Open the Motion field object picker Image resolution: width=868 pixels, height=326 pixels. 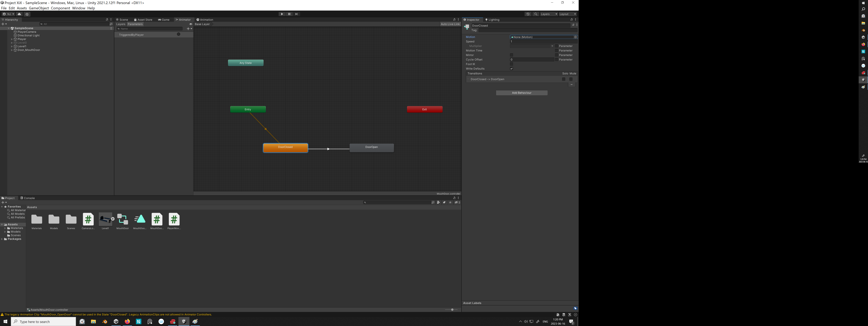pos(575,37)
